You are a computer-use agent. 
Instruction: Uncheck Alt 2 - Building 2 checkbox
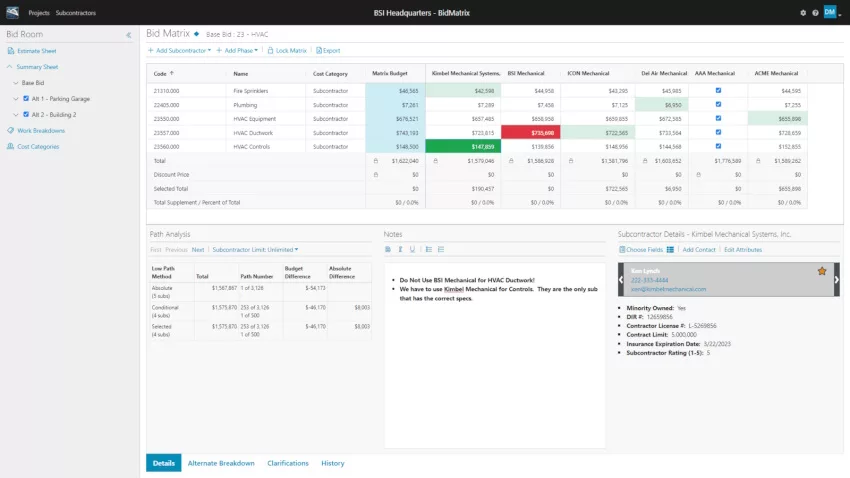click(x=26, y=114)
